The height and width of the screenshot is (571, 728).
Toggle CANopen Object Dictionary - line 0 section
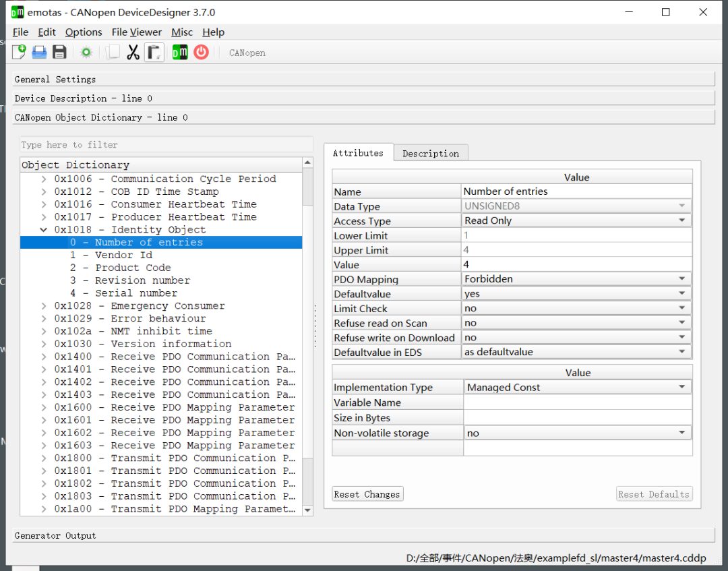363,117
